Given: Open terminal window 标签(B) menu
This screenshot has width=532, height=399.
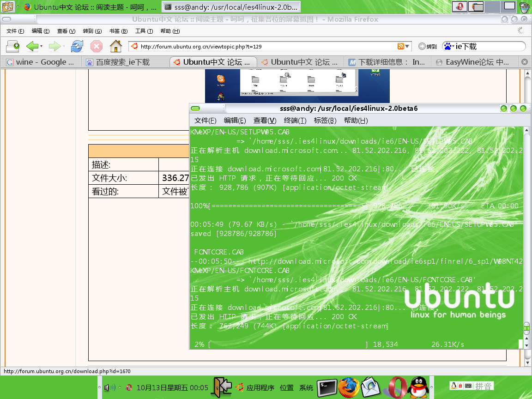Looking at the screenshot, I should [325, 121].
